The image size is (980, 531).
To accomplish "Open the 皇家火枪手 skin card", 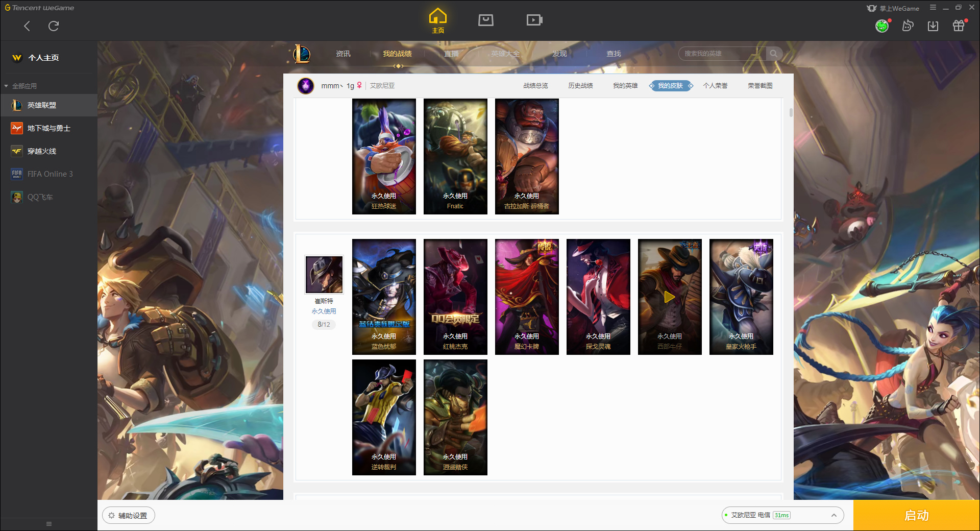I will tap(741, 297).
